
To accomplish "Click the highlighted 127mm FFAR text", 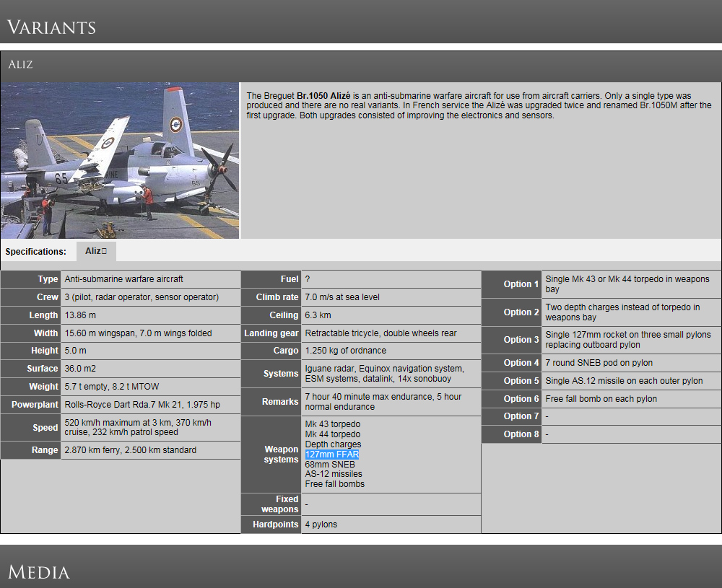I will click(x=332, y=455).
